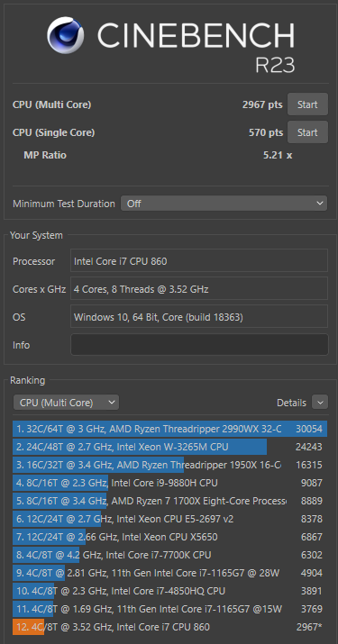This screenshot has height=644, width=338.
Task: Select the i7-1165G7 @ 28W ranking entry
Action: tap(169, 573)
